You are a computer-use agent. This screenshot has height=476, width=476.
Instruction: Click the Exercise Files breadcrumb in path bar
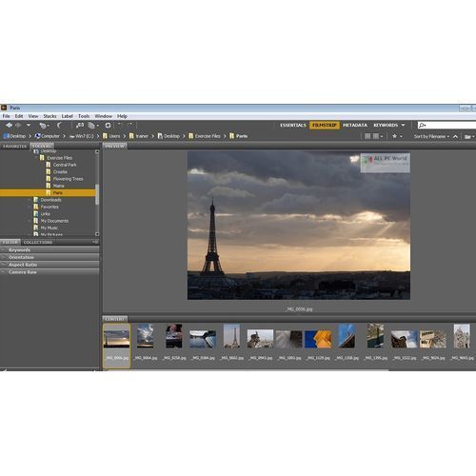click(205, 136)
